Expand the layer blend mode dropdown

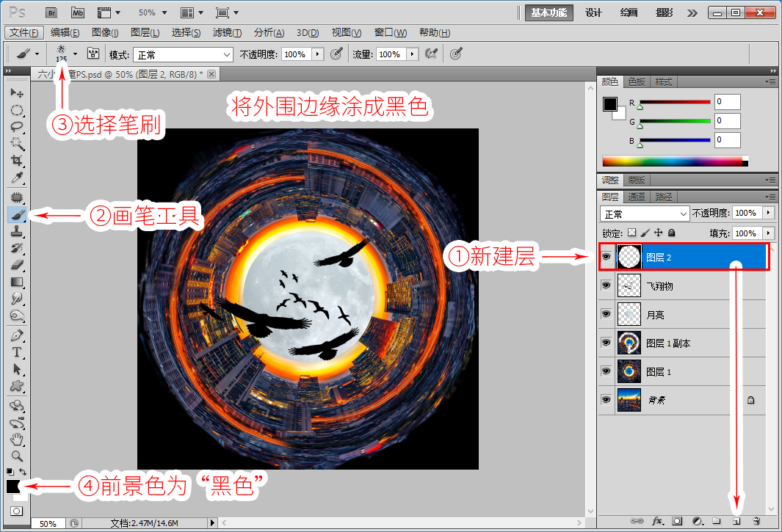645,214
